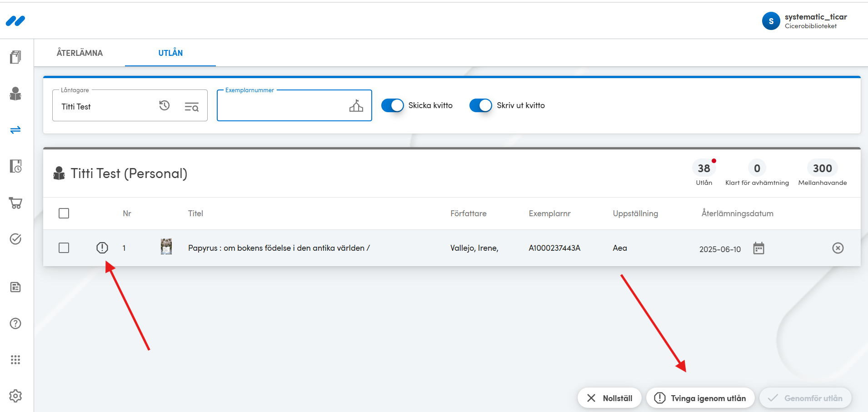Open the settings gear icon
Screen dimensions: 868x412
pos(15,396)
